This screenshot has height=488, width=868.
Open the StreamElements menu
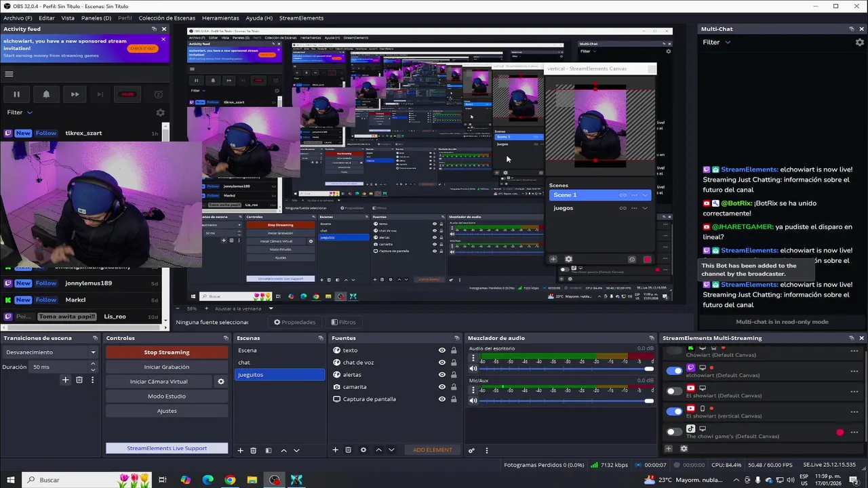point(301,18)
